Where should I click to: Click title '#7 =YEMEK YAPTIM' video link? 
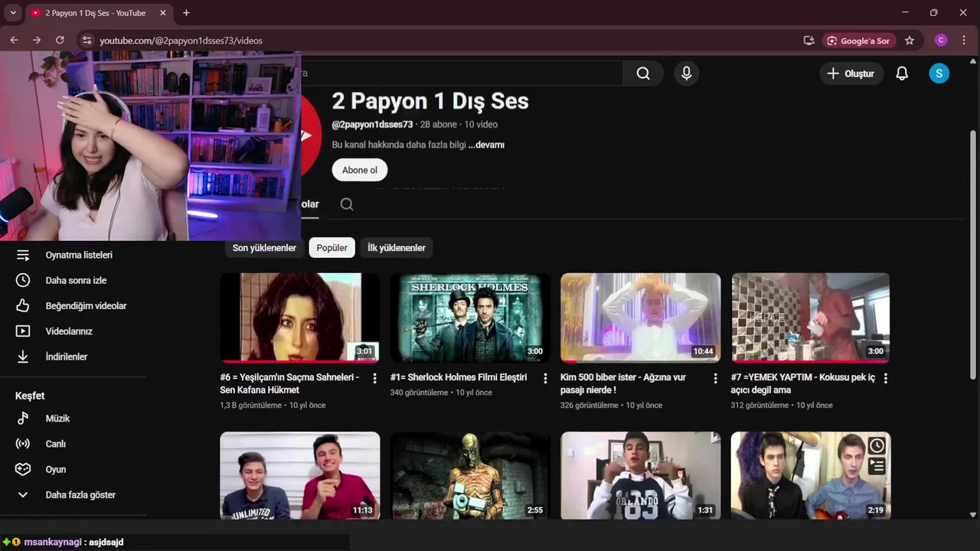click(802, 383)
